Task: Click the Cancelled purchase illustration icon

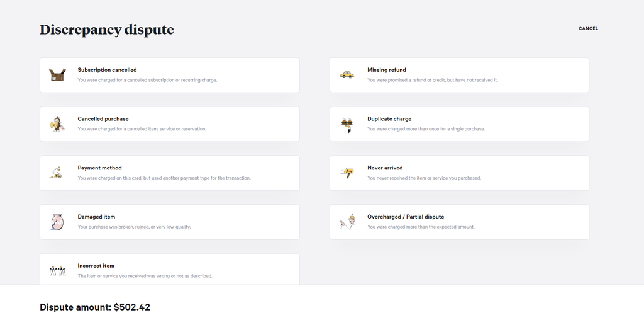Action: point(57,124)
